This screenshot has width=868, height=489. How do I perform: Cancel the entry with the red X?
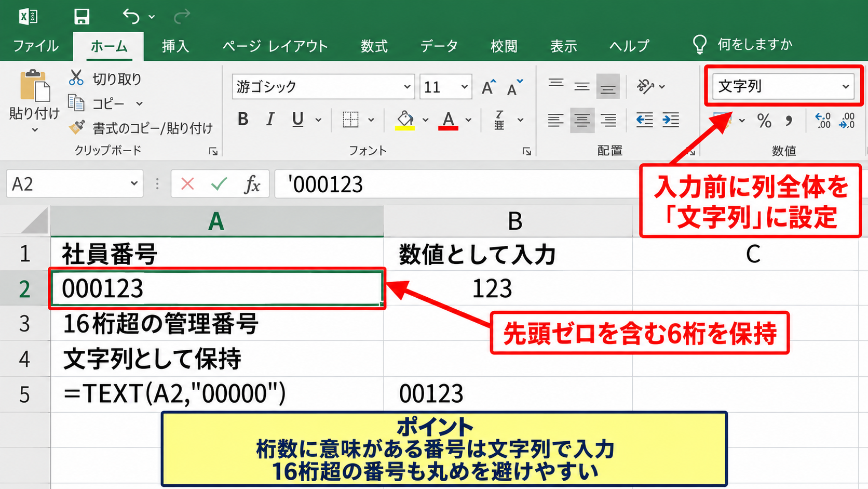click(x=187, y=183)
